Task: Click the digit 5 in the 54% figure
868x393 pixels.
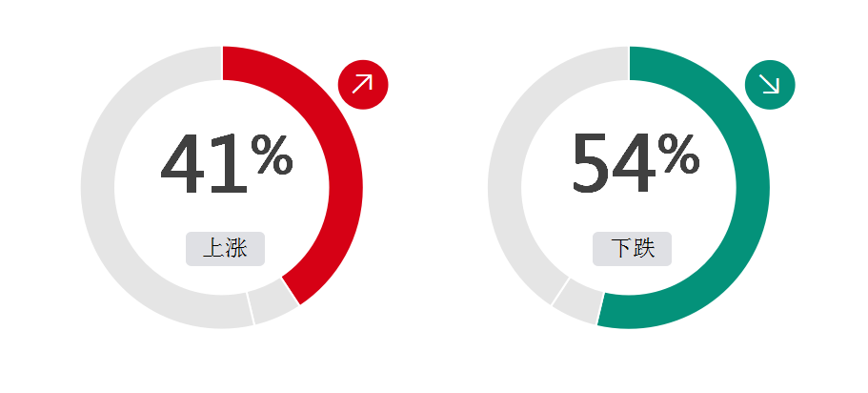Action: (592, 164)
